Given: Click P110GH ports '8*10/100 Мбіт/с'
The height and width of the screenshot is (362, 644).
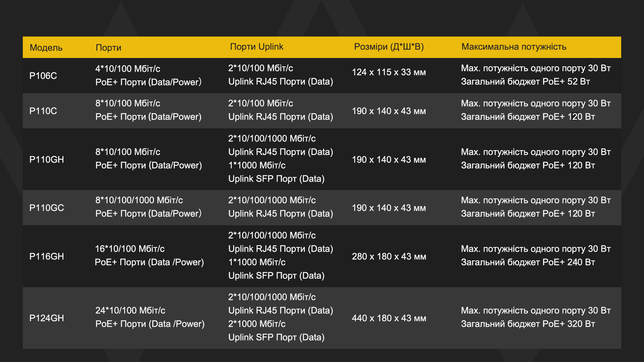Looking at the screenshot, I should pyautogui.click(x=128, y=152).
